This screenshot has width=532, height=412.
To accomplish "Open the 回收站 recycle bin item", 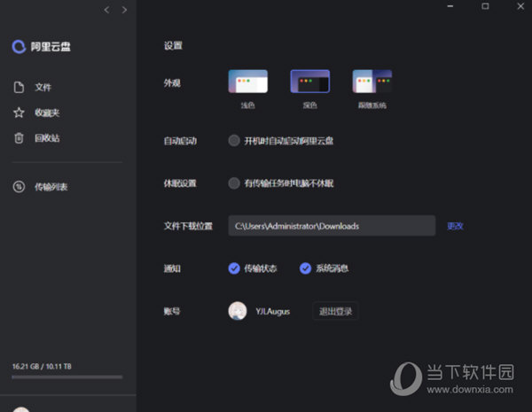I will (47, 138).
